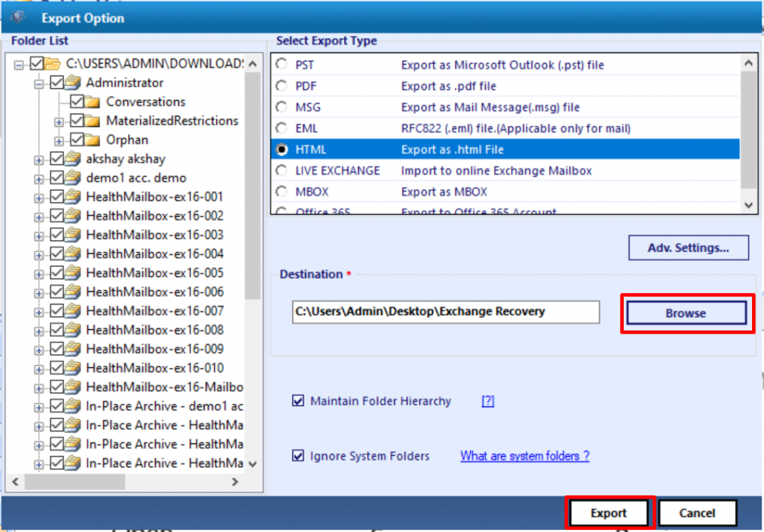Choose the MBOX export radio button
764x532 pixels.
(x=281, y=192)
